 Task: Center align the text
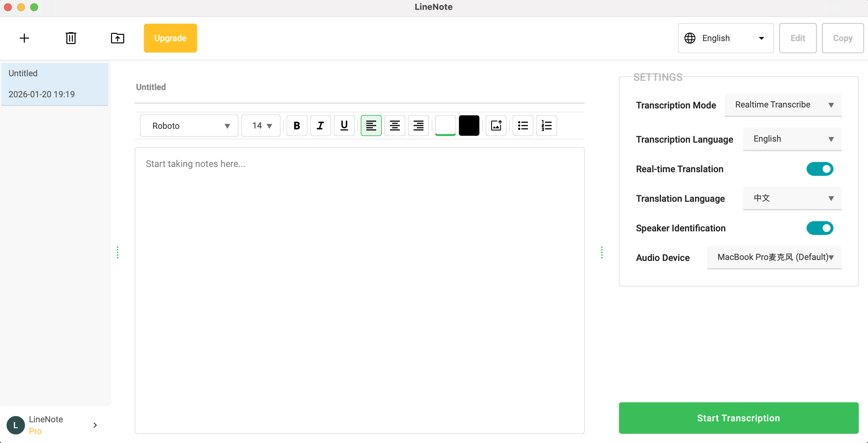[395, 126]
